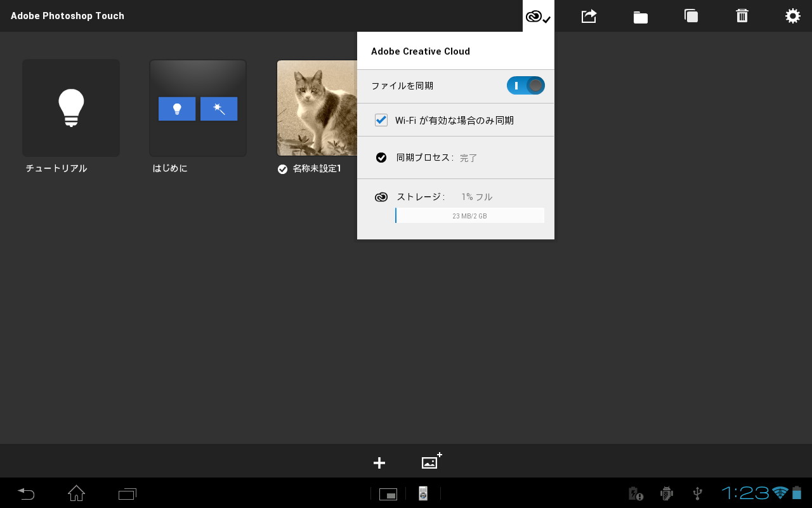Tap the ストレージ label

[x=419, y=197]
